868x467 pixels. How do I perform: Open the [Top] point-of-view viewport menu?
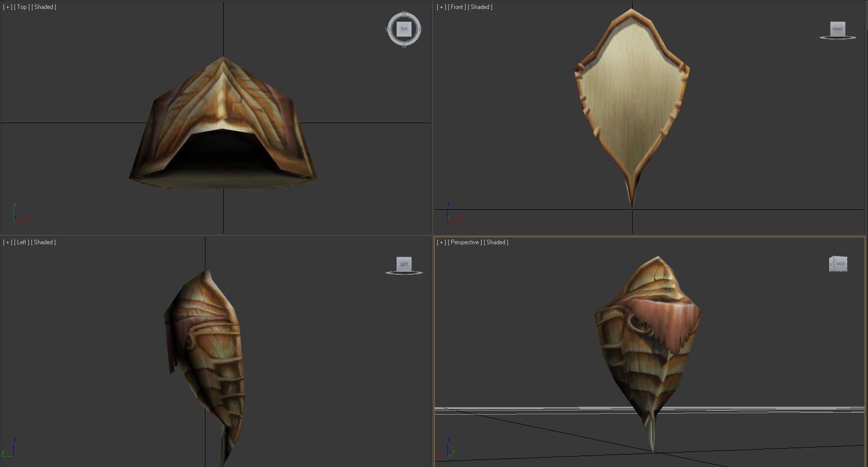[22, 7]
